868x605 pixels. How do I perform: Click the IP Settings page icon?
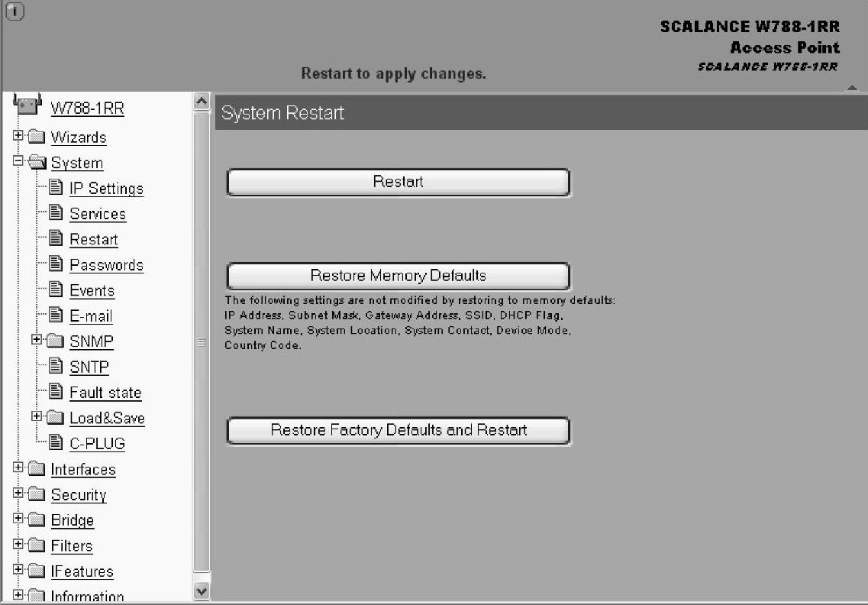click(x=56, y=187)
